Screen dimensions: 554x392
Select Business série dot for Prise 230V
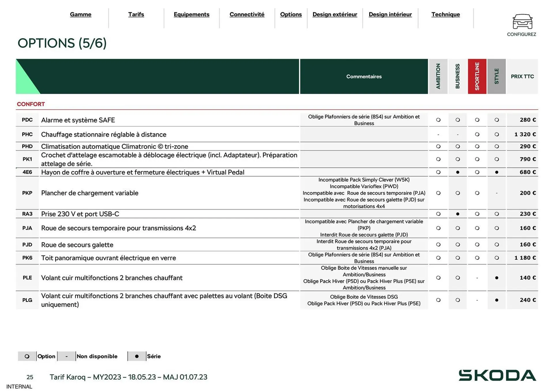[x=458, y=214]
